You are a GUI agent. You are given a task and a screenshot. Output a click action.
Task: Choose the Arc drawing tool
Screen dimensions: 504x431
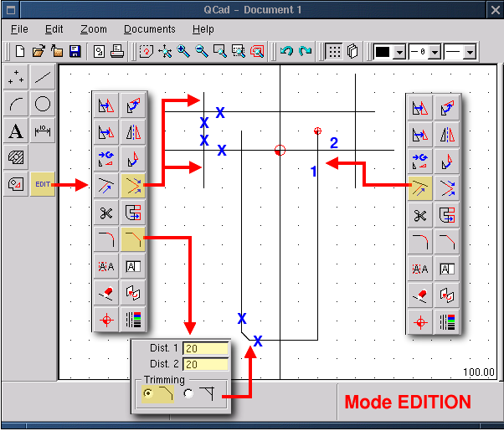tap(16, 104)
